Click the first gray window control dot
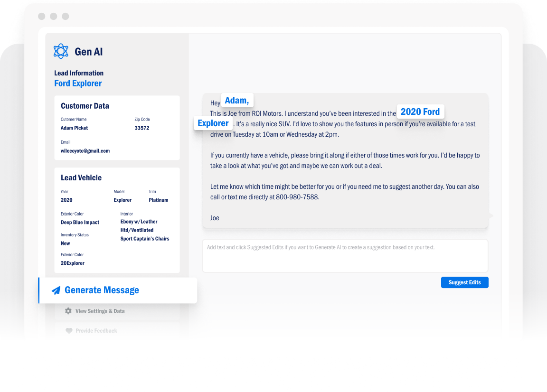The image size is (547, 392). (x=41, y=17)
